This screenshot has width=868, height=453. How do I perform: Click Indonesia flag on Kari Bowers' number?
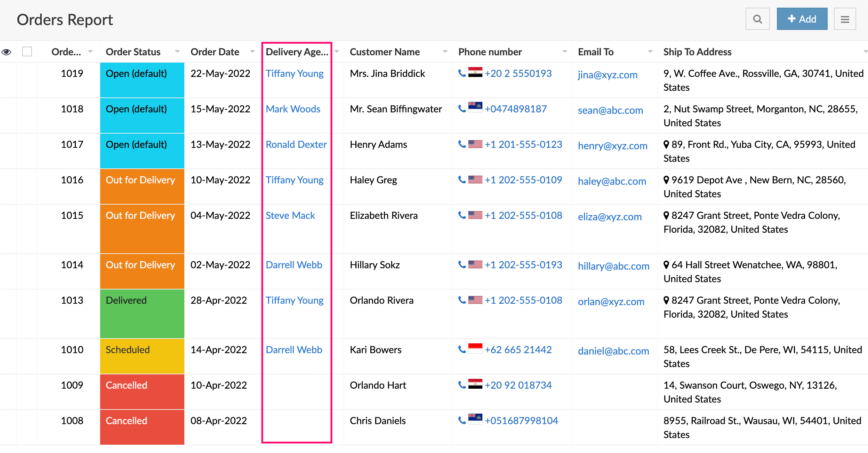475,348
